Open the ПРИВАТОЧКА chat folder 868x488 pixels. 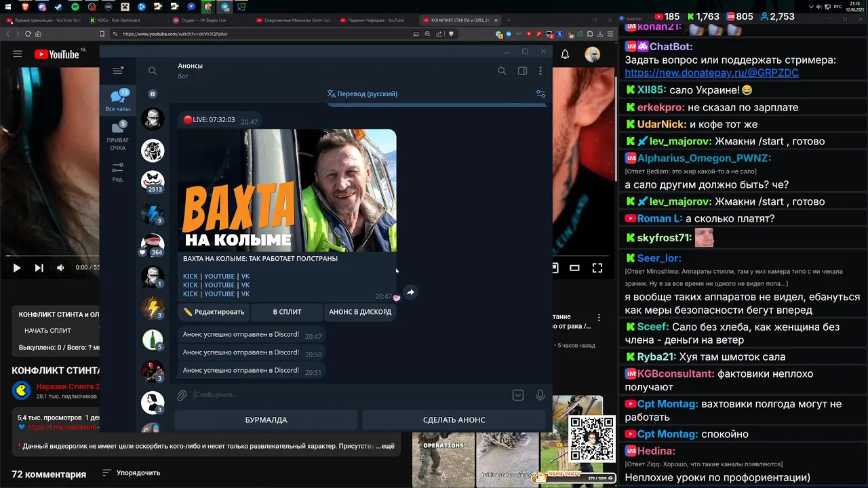click(117, 136)
